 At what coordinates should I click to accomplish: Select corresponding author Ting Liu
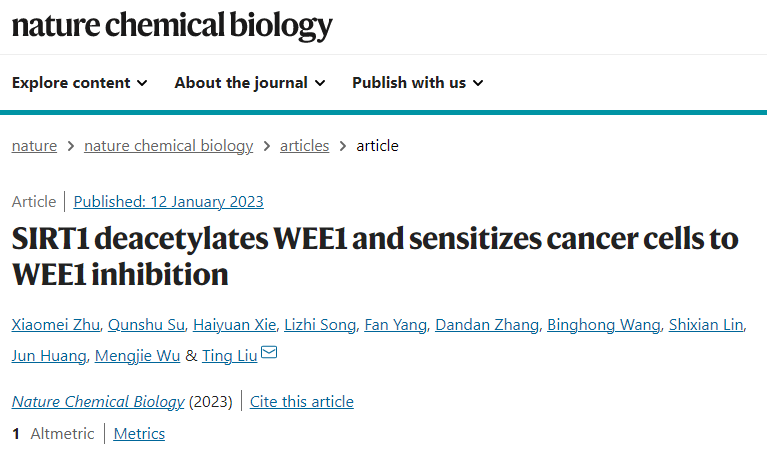click(229, 356)
